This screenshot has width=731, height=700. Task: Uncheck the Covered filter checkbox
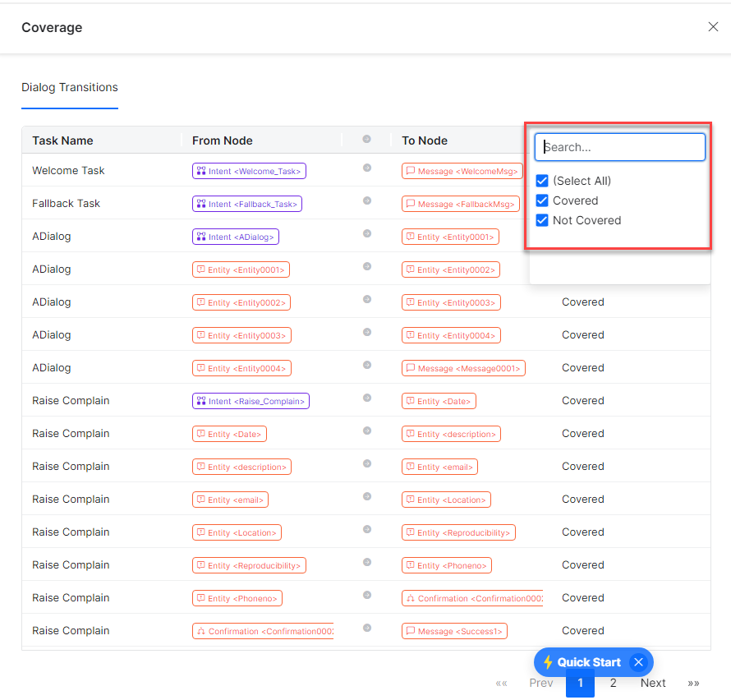tap(542, 200)
